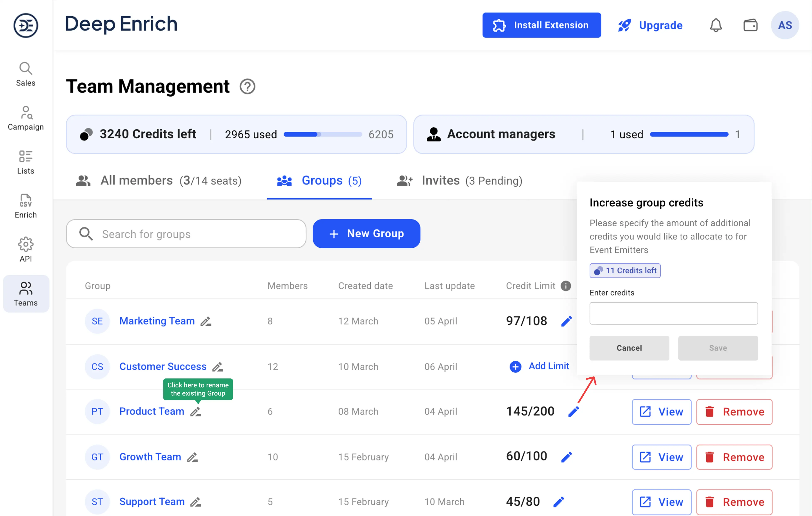This screenshot has height=516, width=812.
Task: Open the AS profile avatar
Action: [x=785, y=25]
